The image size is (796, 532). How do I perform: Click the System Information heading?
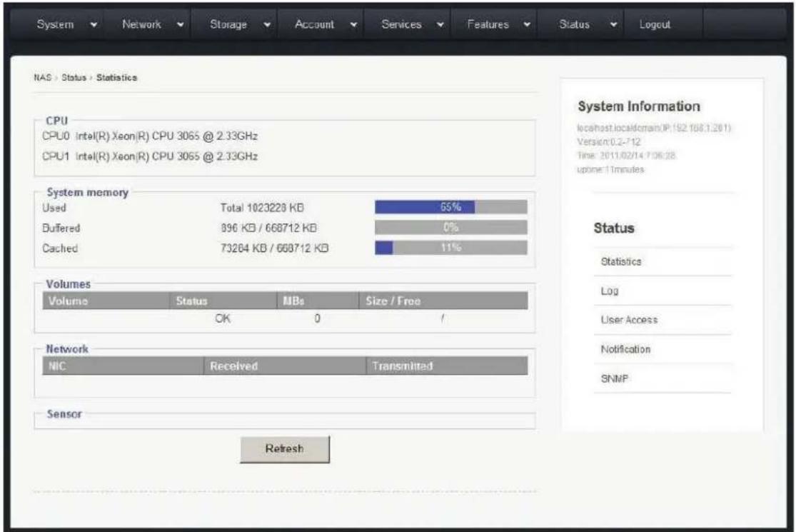pos(639,106)
